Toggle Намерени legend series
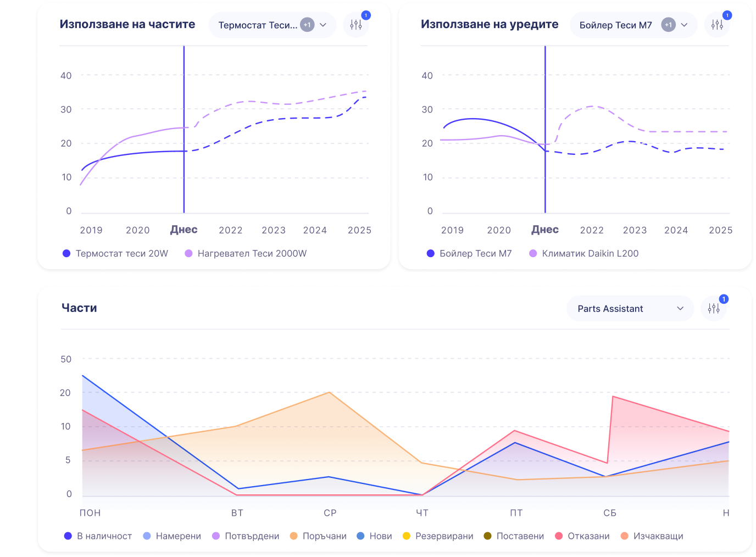Screen dimensions: 756x557 (x=172, y=536)
